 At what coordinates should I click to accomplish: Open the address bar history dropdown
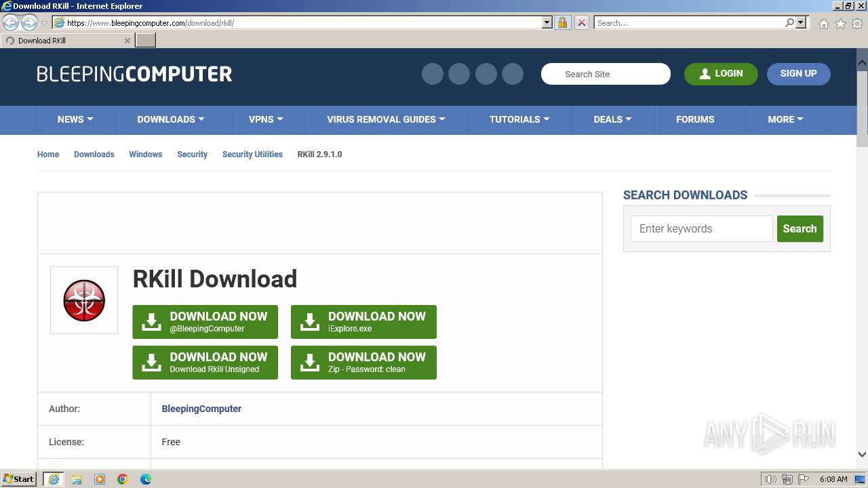[547, 22]
